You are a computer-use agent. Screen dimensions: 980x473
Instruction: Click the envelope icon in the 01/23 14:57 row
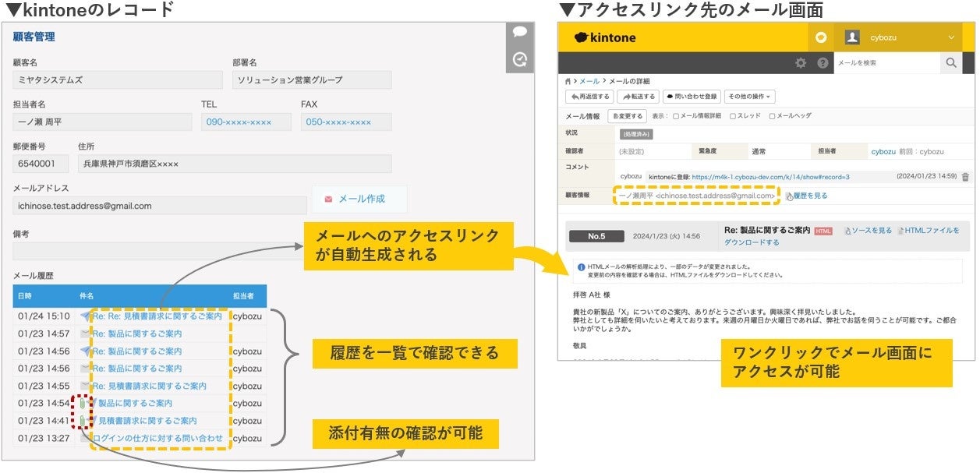click(x=86, y=334)
